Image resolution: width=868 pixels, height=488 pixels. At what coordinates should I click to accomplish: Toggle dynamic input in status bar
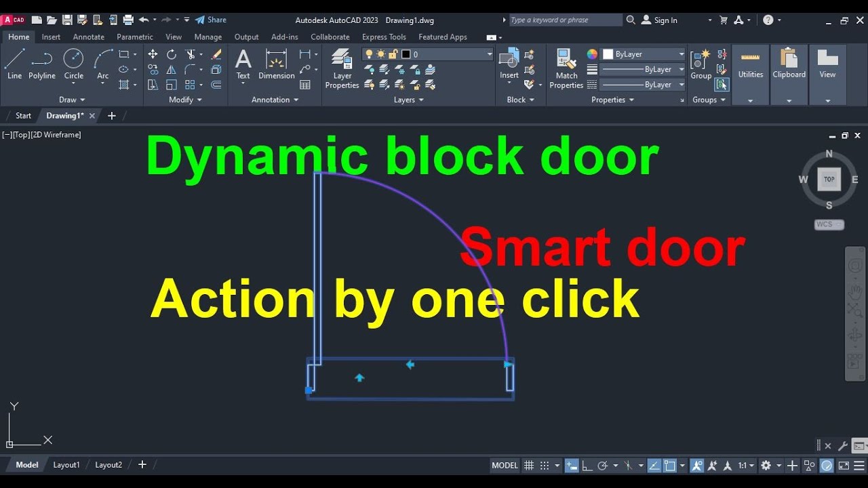click(x=572, y=466)
